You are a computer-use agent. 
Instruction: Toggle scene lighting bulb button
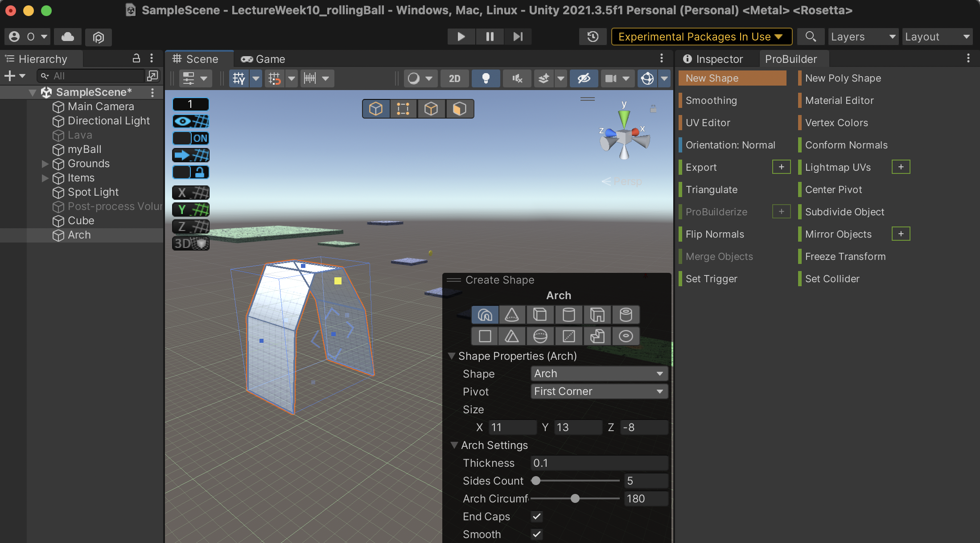point(486,78)
